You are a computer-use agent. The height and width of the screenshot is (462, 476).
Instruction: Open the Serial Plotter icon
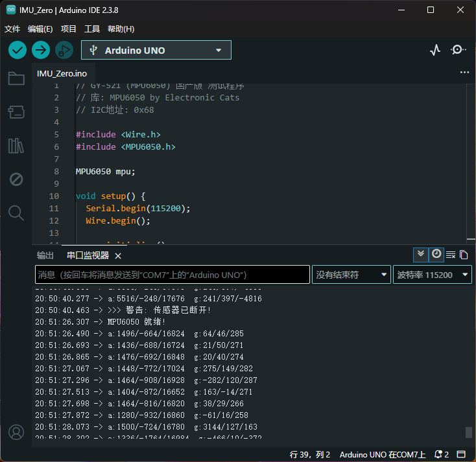(435, 50)
